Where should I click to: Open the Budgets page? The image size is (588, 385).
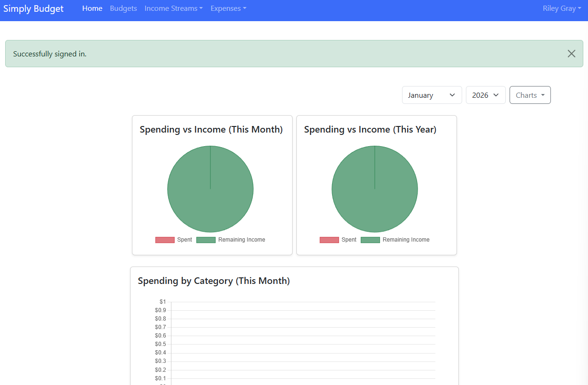coord(124,8)
